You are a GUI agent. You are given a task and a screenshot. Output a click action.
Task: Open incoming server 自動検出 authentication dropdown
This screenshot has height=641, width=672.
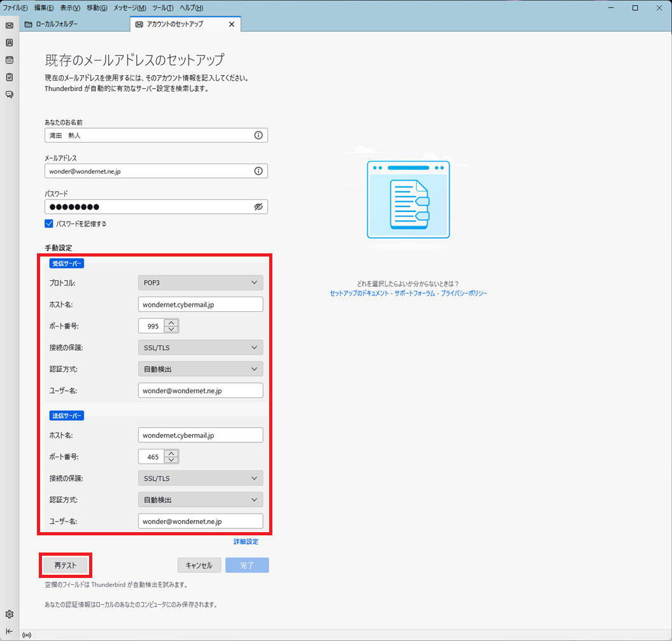coord(200,369)
